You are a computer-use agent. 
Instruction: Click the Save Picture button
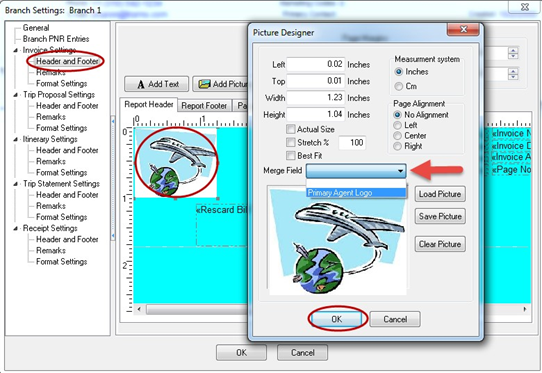pos(440,216)
